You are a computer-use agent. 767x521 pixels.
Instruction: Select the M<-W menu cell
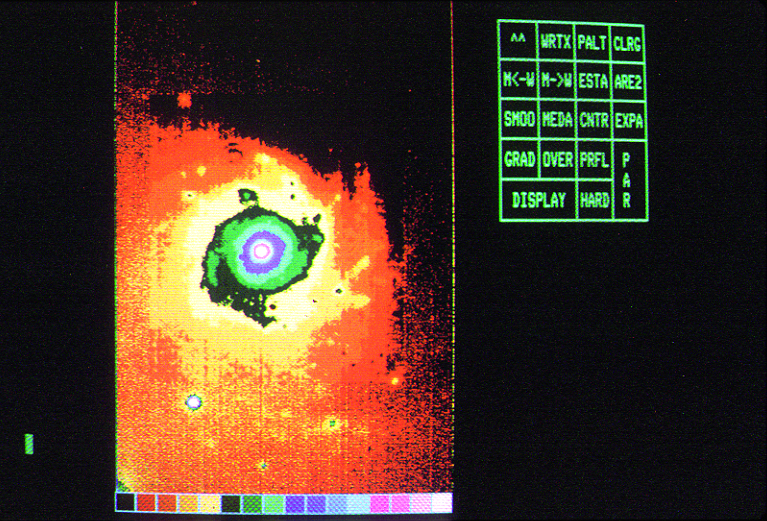[518, 80]
